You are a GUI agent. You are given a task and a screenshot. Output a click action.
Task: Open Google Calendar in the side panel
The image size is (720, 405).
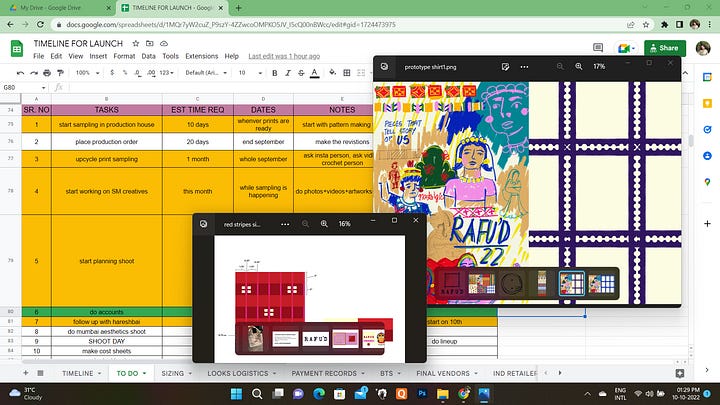coord(707,77)
